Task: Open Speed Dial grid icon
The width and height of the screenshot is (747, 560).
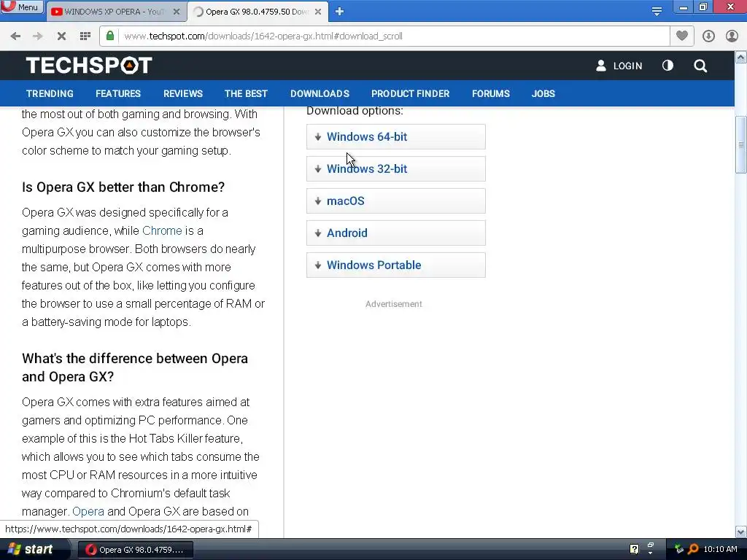Action: coord(85,36)
